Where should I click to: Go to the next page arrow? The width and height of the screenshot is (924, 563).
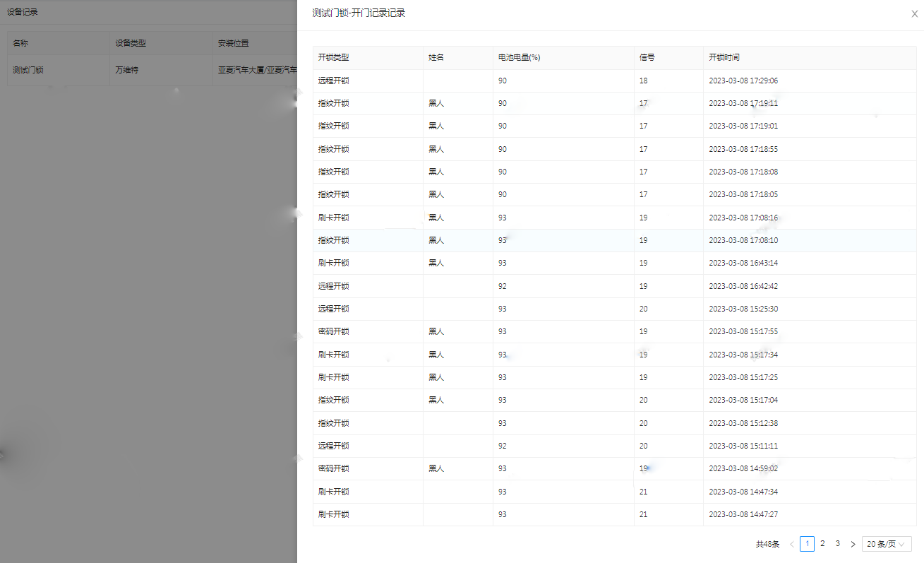[853, 544]
